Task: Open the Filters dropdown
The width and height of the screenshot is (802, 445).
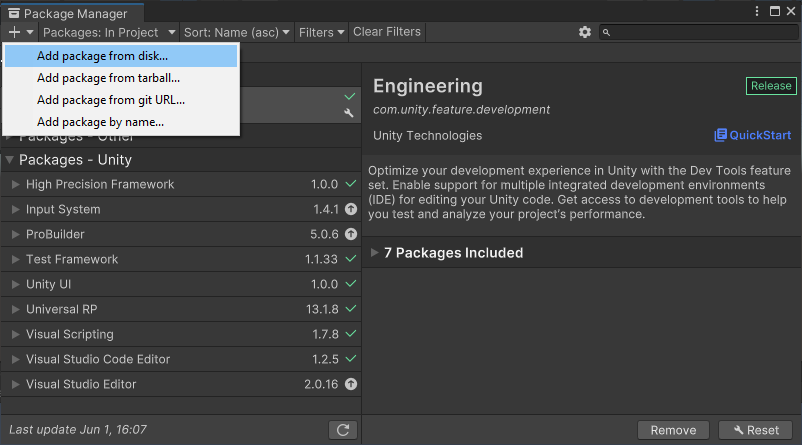Action: click(321, 32)
